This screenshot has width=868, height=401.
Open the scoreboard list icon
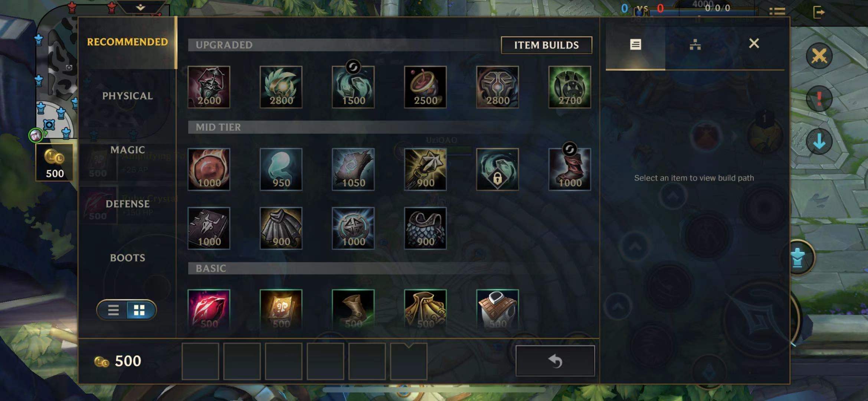777,12
